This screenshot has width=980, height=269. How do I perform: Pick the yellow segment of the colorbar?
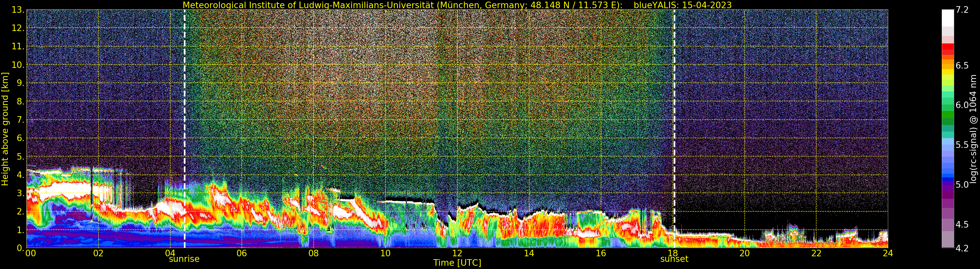tap(948, 71)
